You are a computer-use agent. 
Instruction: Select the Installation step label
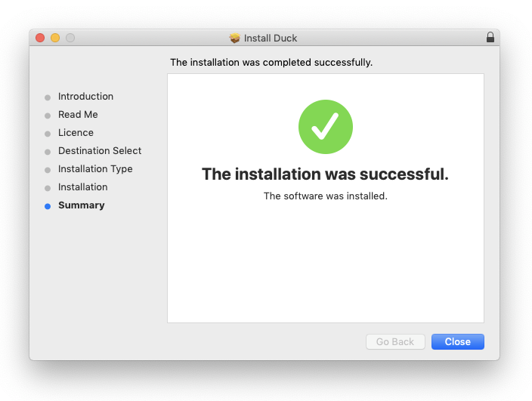click(82, 187)
